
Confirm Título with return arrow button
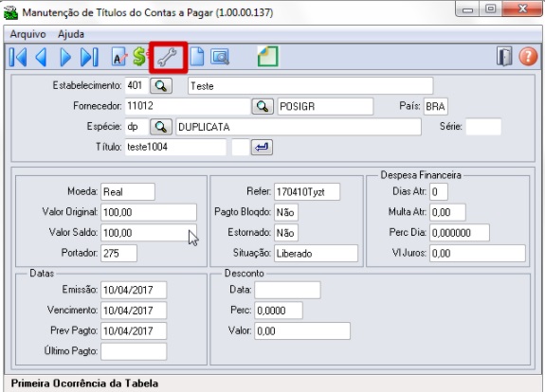click(x=262, y=147)
